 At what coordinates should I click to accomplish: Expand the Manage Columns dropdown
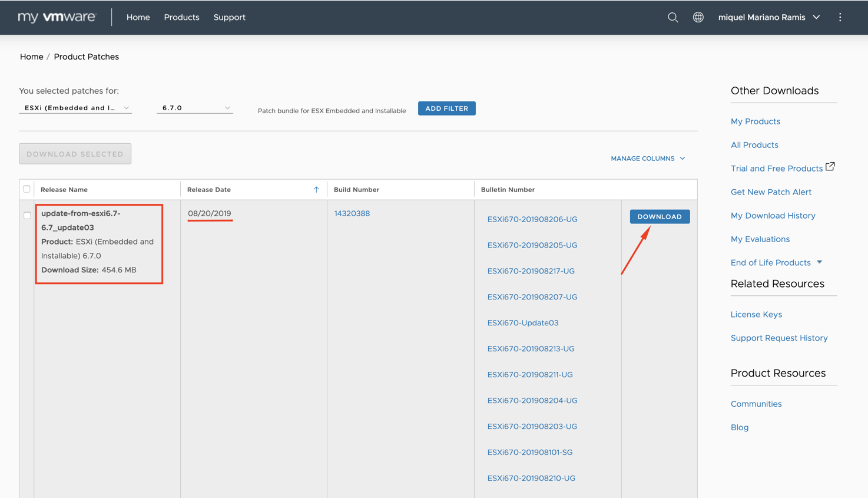click(x=648, y=159)
